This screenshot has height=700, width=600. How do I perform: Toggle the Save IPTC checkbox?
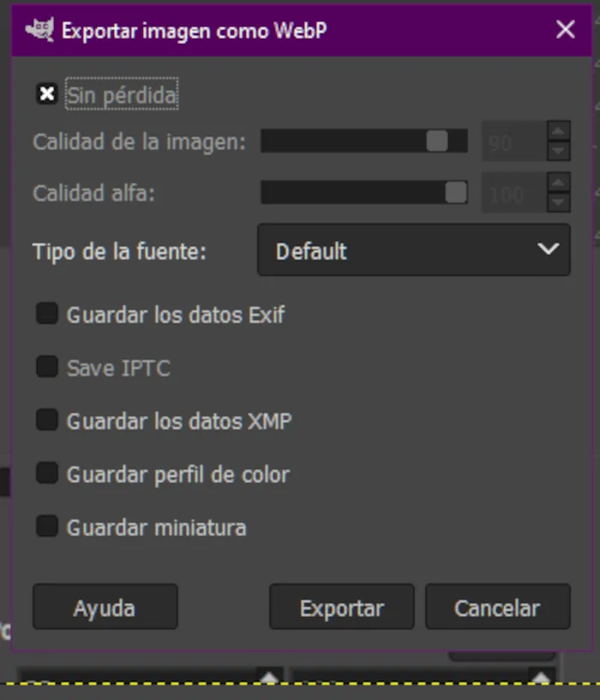point(47,368)
